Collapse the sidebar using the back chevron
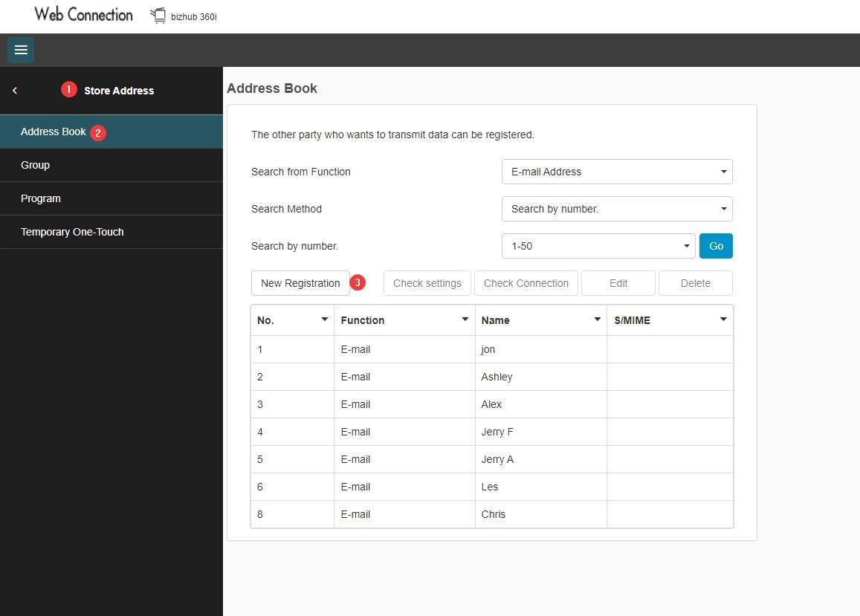Viewport: 860px width, 616px height. 14,90
